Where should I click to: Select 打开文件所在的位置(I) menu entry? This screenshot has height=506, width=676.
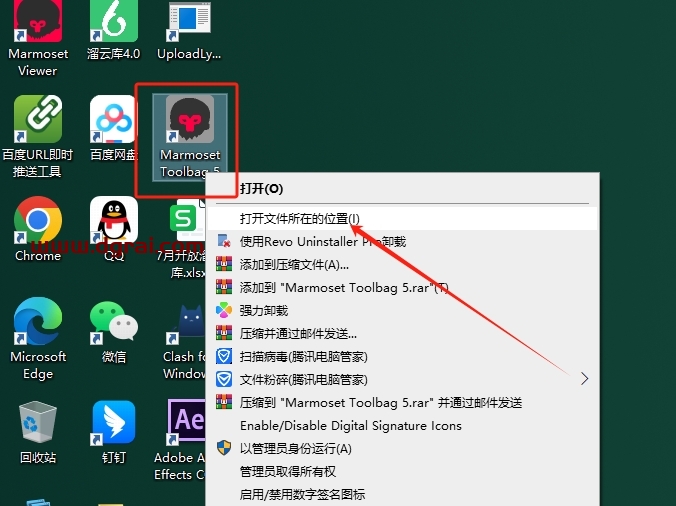pos(403,219)
